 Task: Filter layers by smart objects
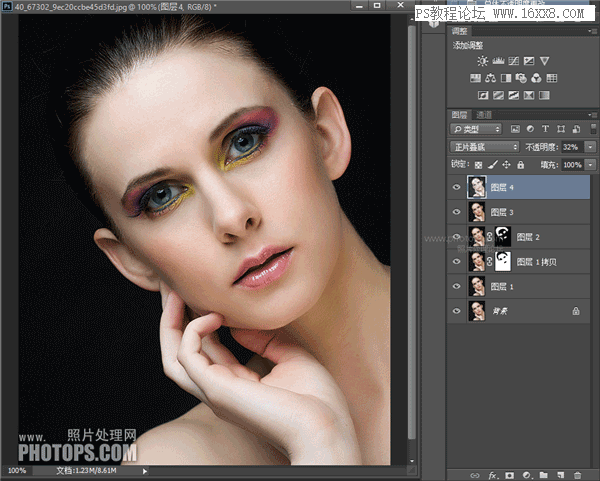pos(576,129)
